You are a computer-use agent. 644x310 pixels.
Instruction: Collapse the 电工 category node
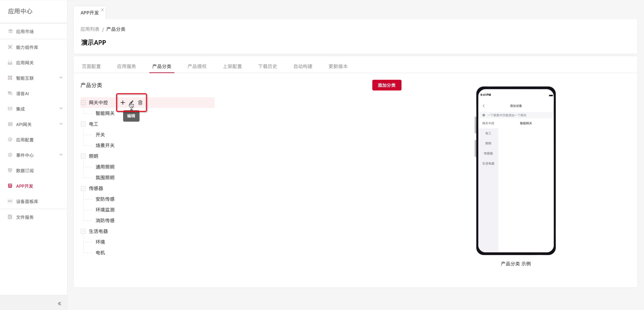point(83,124)
